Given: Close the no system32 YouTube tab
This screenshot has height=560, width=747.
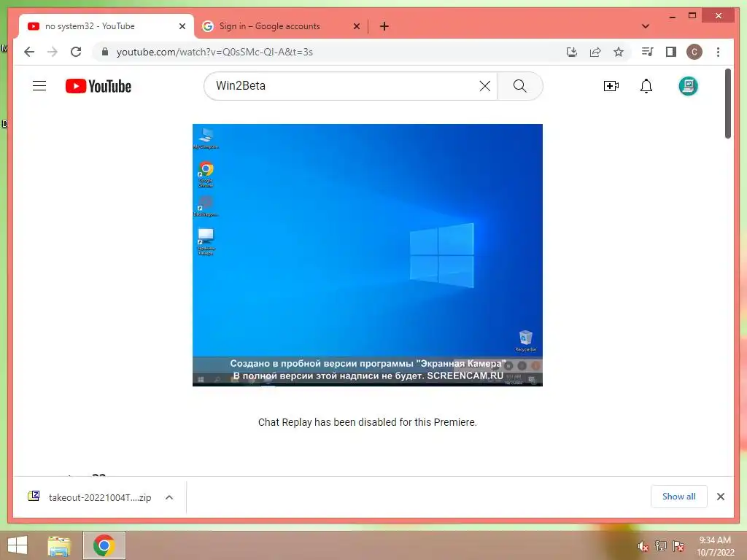Looking at the screenshot, I should [182, 26].
